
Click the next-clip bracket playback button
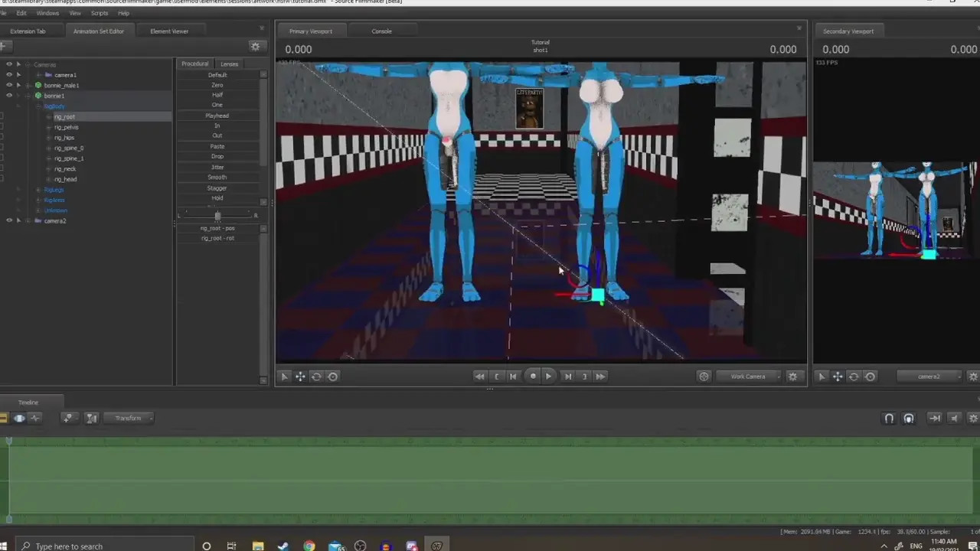pos(584,377)
